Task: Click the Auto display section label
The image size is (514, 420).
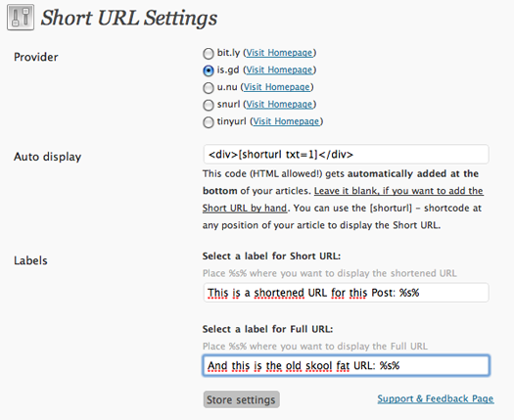Action: [x=48, y=157]
